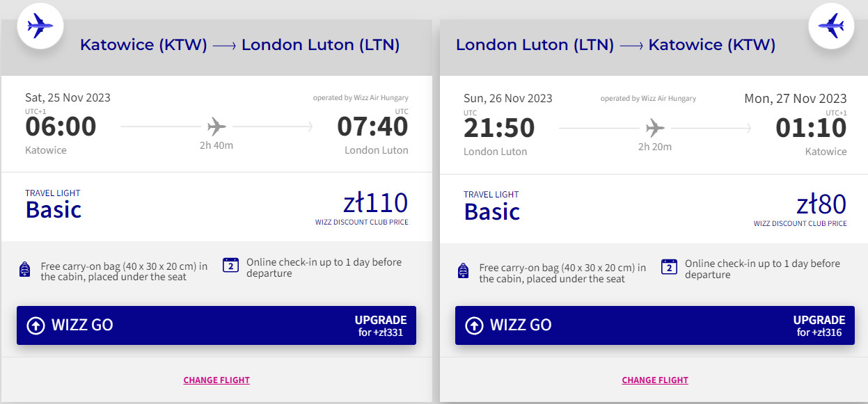Click the outbound Basic fare name

54,210
